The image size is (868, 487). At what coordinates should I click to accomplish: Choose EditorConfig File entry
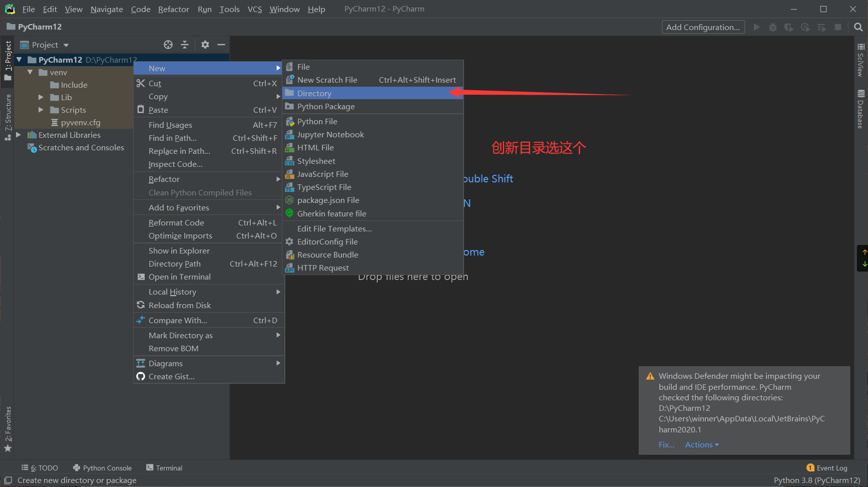[372, 242]
